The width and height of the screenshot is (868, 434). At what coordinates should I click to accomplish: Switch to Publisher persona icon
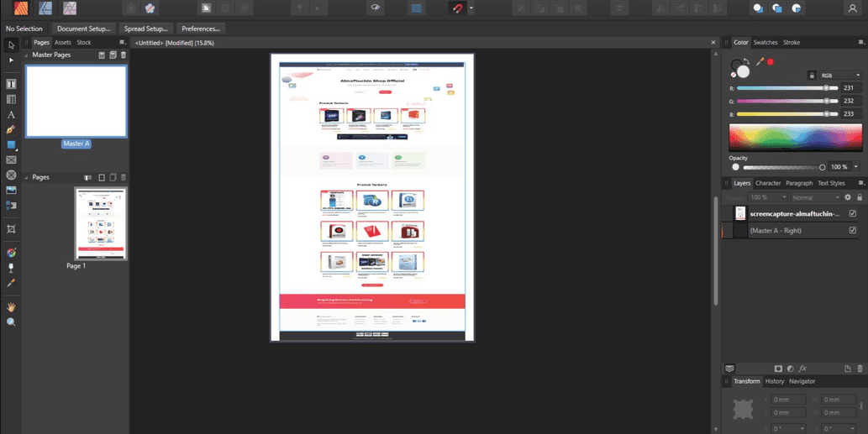tap(21, 8)
